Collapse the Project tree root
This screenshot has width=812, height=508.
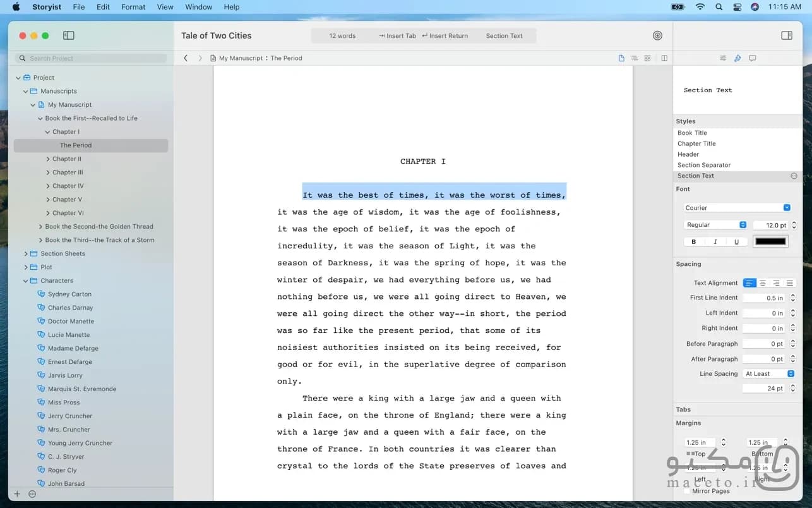point(18,78)
